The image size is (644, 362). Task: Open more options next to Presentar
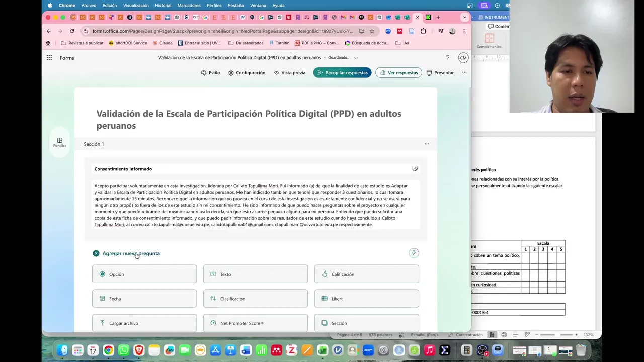tap(464, 72)
